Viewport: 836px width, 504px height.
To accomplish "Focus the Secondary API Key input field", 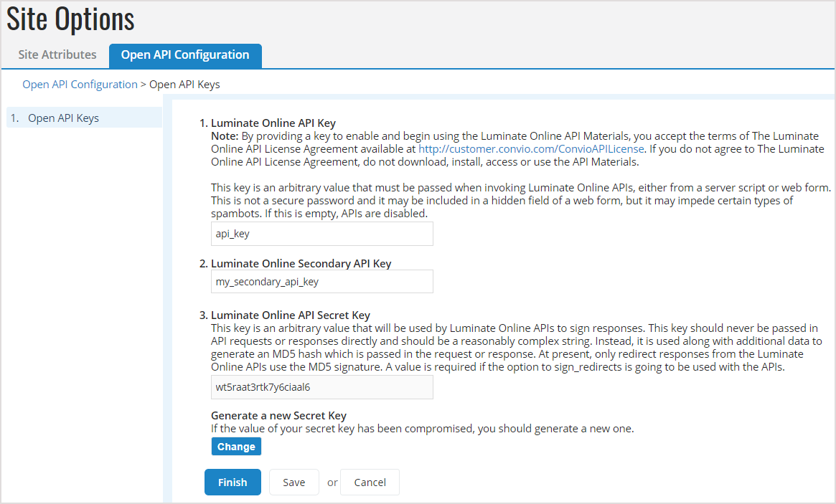I will tap(322, 281).
